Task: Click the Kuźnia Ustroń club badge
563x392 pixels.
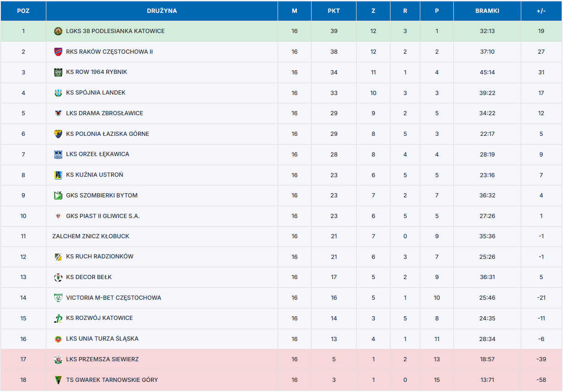Action: 58,175
